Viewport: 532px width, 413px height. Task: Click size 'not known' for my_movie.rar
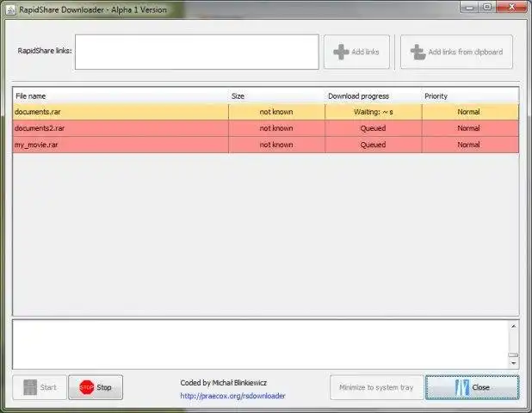click(277, 145)
